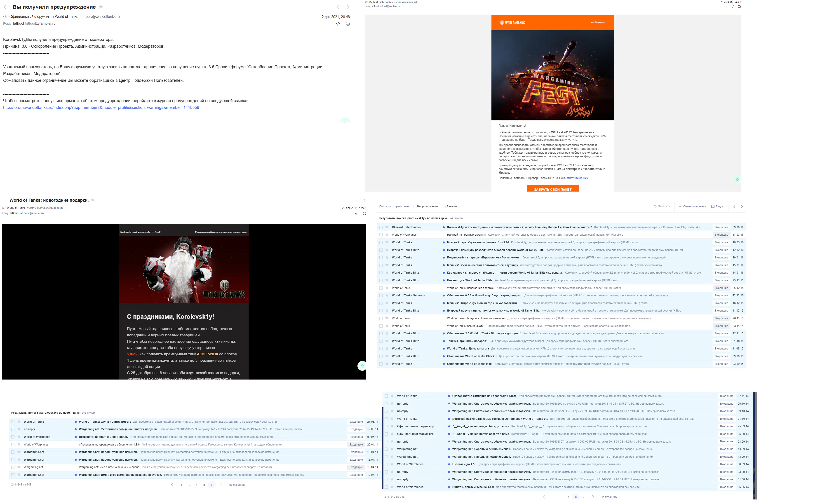Go to next results via the search toolbar arrow
This screenshot has width=834, height=504.
pos(742,206)
